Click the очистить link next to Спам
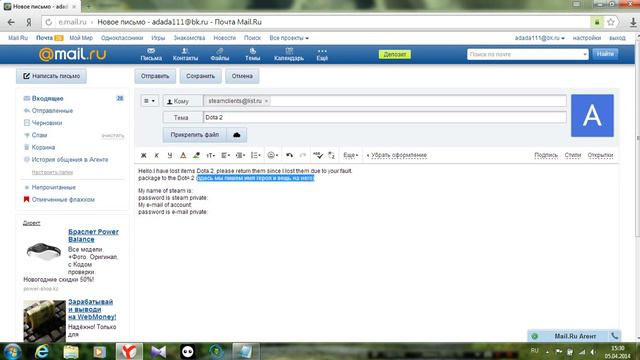The image size is (640, 360). [x=113, y=136]
